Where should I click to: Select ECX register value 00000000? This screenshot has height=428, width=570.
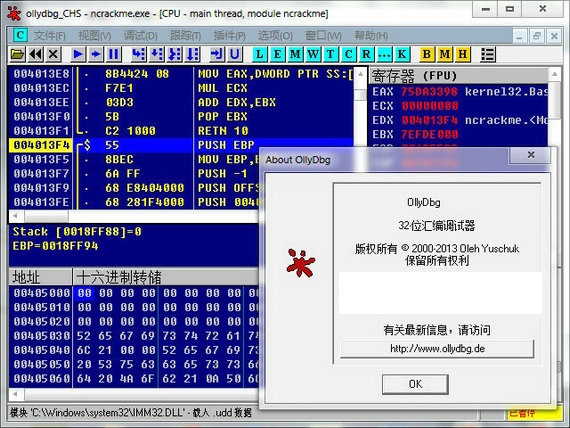(430, 106)
